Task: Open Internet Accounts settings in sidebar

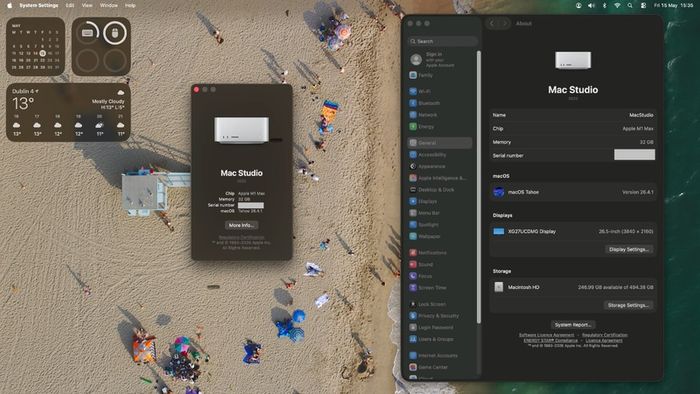Action: click(440, 356)
